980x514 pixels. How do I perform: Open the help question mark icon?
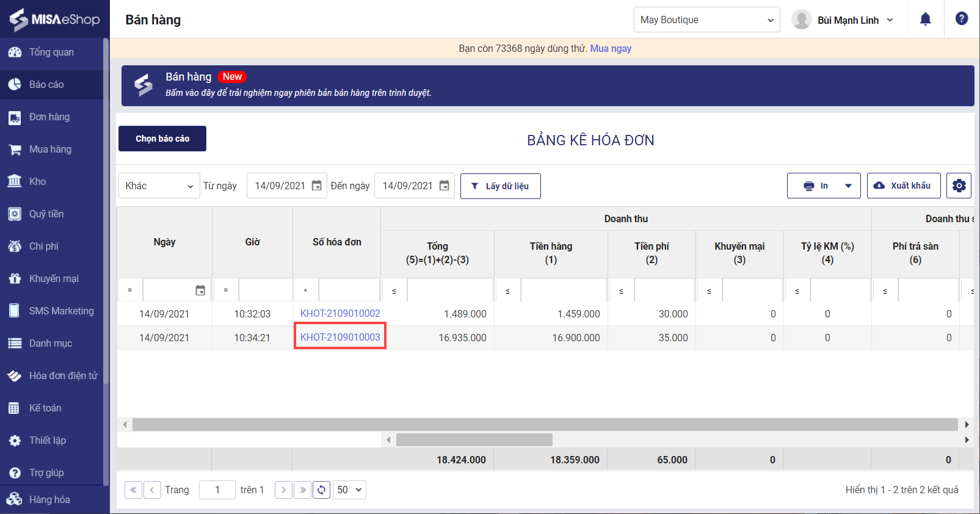(x=961, y=19)
